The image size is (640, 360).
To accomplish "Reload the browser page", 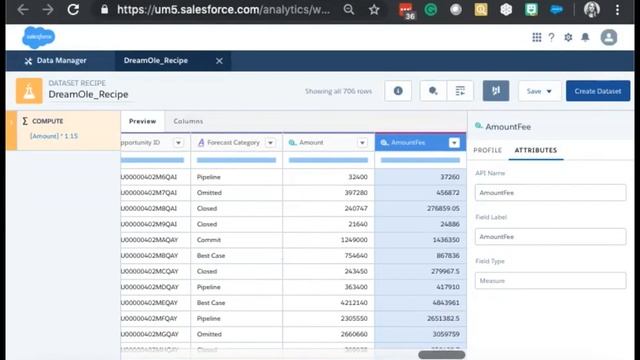I will (x=73, y=9).
